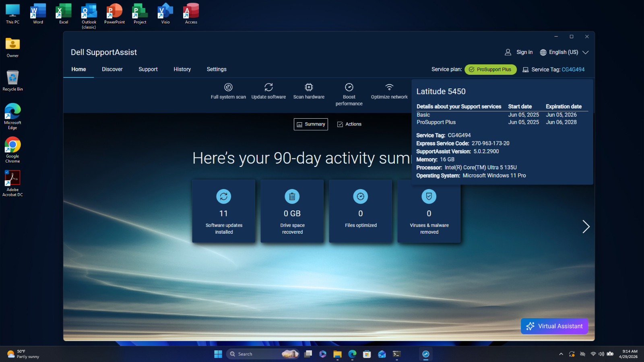Open PowerPoint desktop shortcut
Screen dimensions: 644x362
(114, 14)
